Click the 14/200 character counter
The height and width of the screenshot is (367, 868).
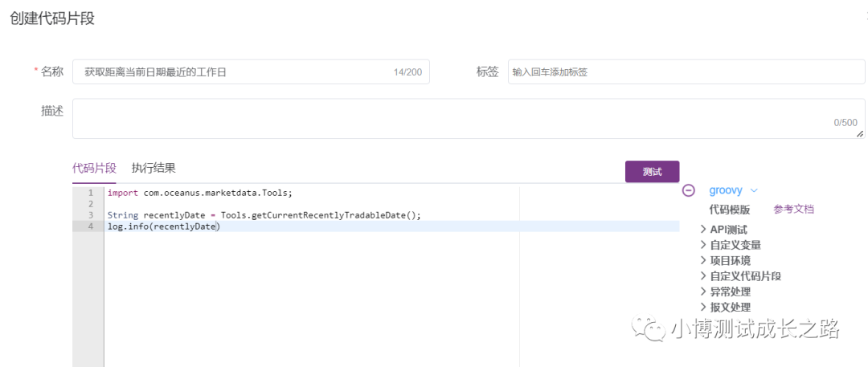[x=407, y=72]
